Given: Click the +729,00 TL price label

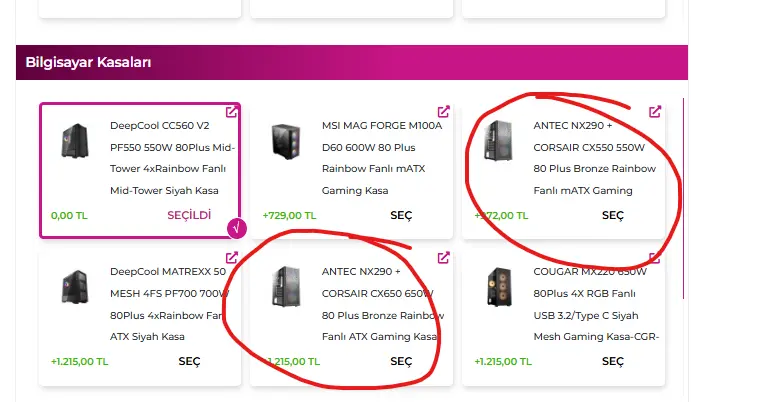Looking at the screenshot, I should [289, 216].
